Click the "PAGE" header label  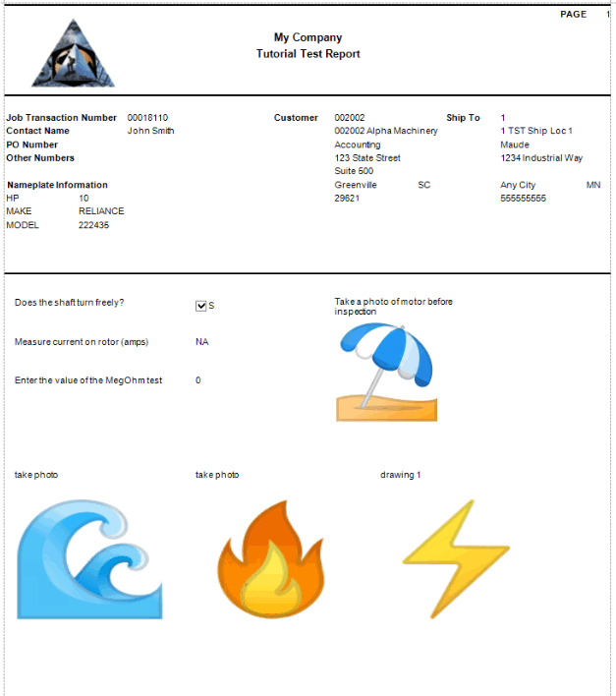click(x=574, y=14)
